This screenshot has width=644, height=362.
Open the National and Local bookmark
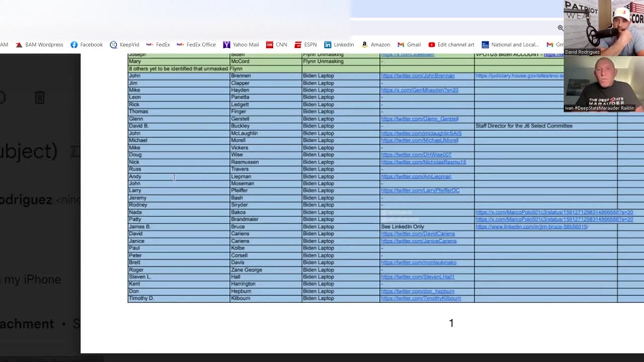tap(510, 45)
